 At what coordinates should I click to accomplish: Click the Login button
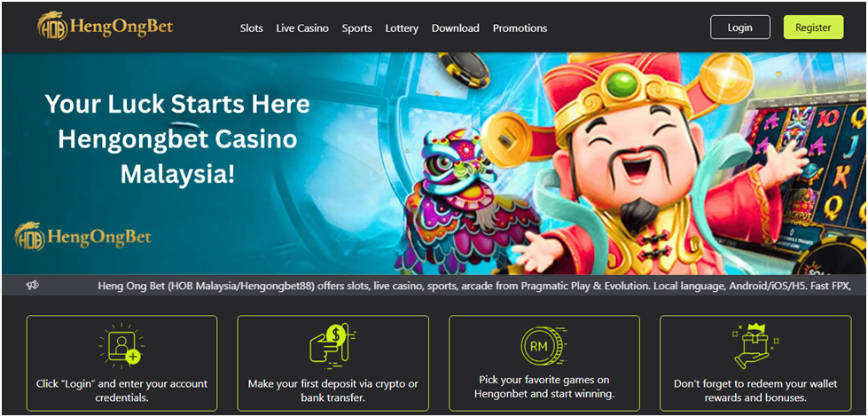(x=740, y=28)
